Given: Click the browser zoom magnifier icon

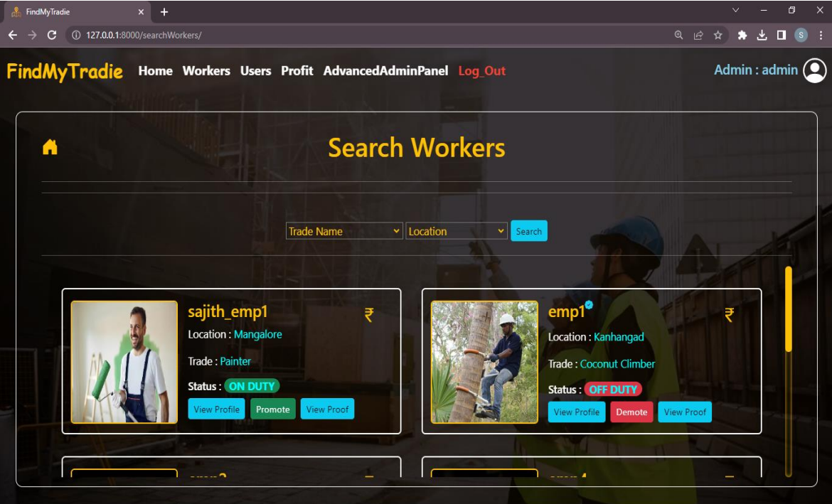Looking at the screenshot, I should click(x=679, y=35).
